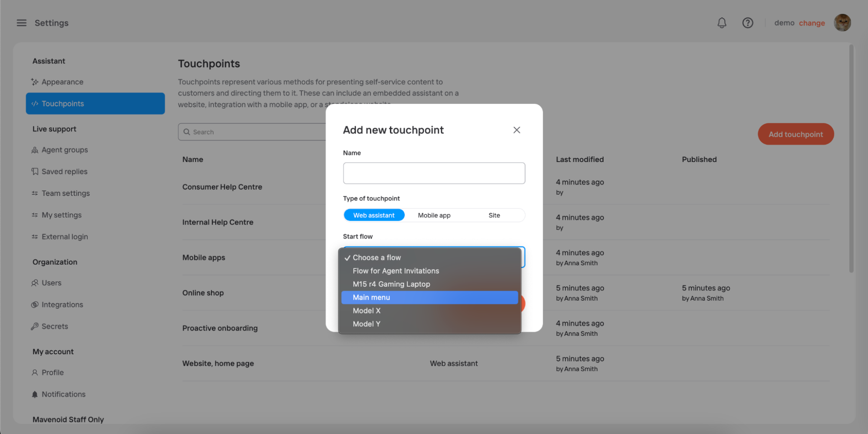Click the Agent groups icon

[35, 150]
